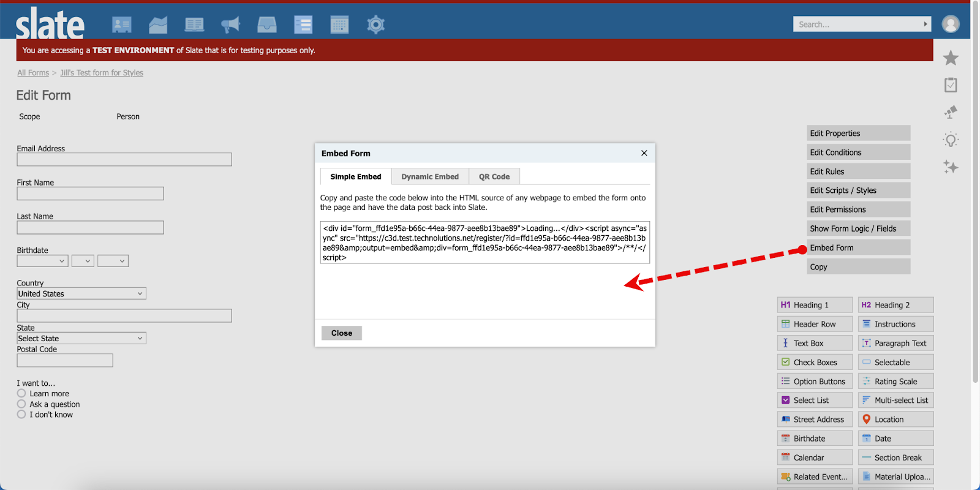
Task: Add a Paragraph Text field
Action: pyautogui.click(x=895, y=343)
